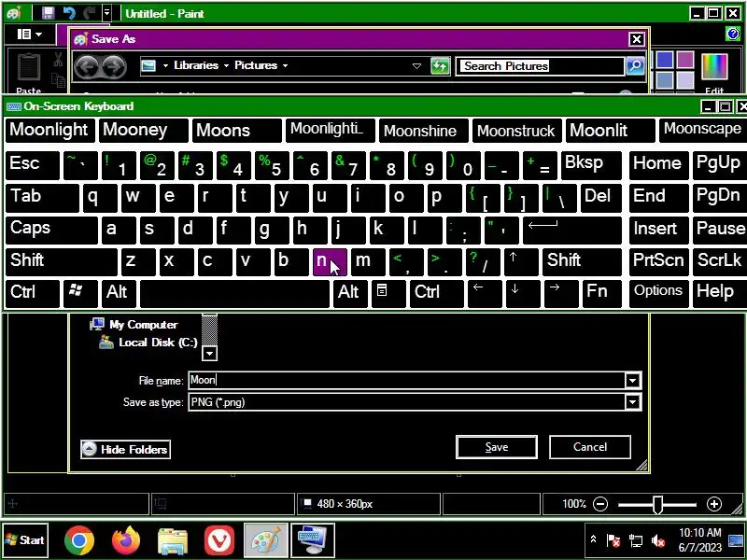Open Google Chrome from the taskbar
The height and width of the screenshot is (560, 747).
79,540
